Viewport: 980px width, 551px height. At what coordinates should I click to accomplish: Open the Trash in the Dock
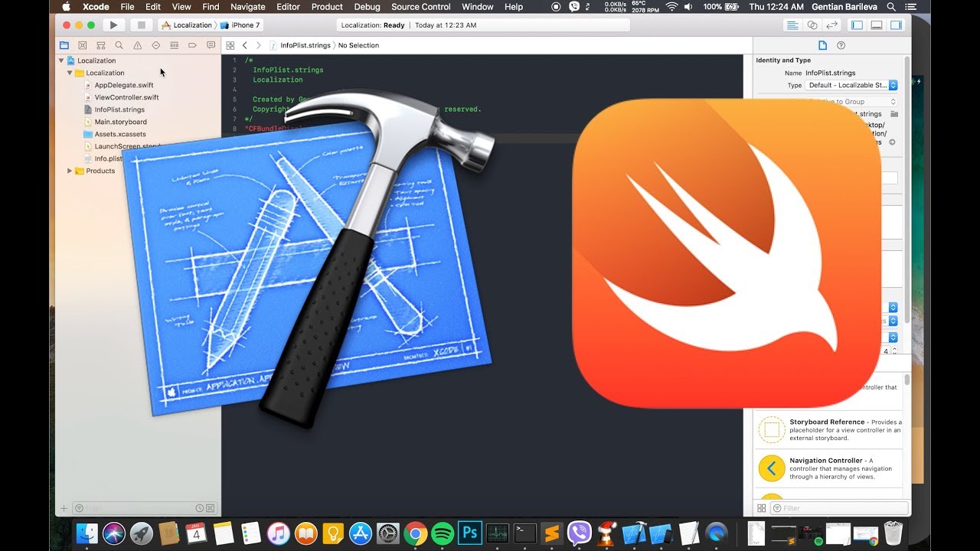pos(893,533)
